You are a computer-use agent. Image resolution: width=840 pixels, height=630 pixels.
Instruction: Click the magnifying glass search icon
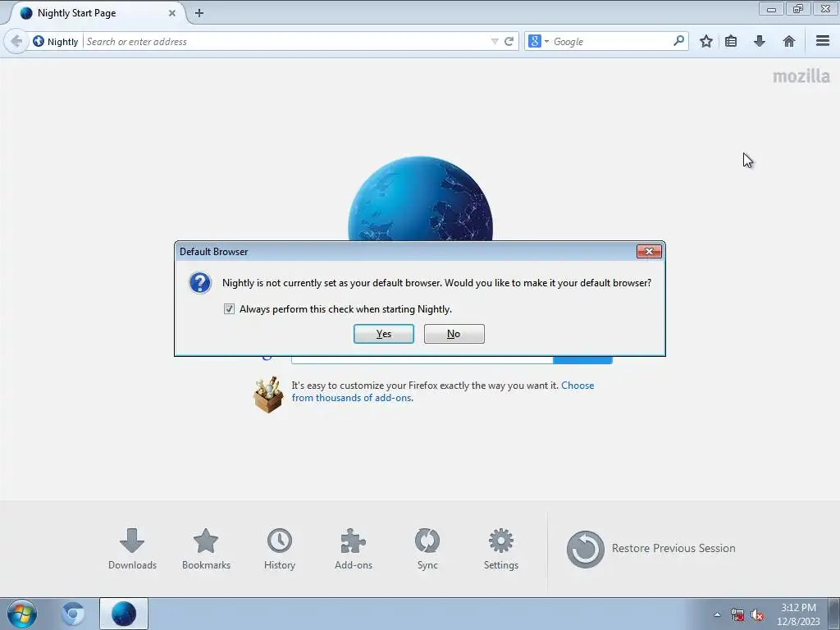[678, 41]
